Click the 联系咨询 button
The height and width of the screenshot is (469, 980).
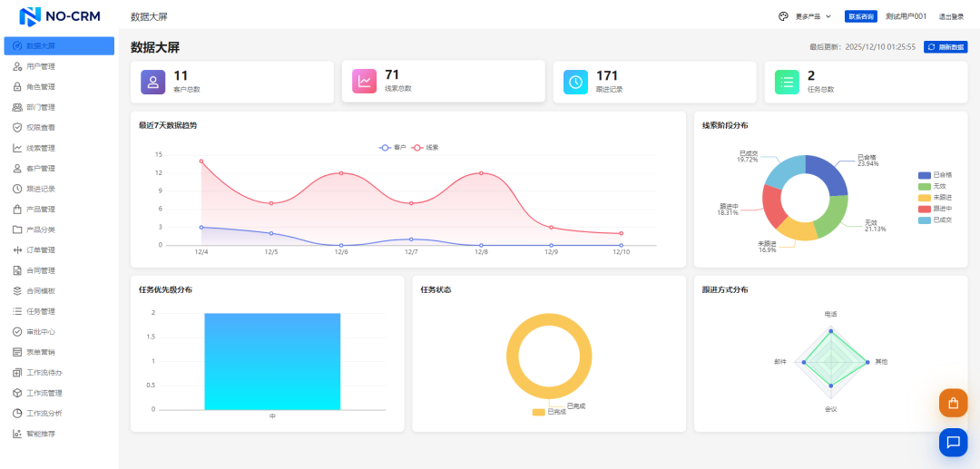click(860, 17)
